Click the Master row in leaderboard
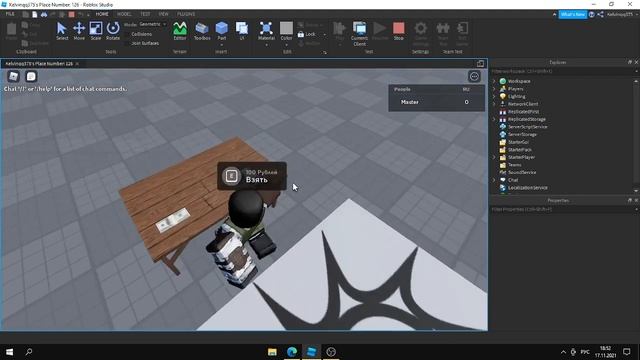The image size is (640, 360). pos(436,102)
